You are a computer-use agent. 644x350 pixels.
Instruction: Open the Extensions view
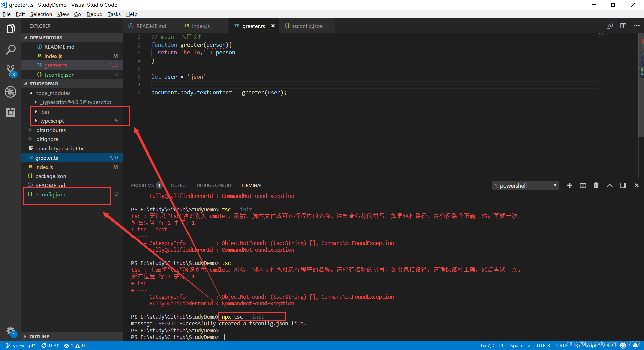(x=11, y=113)
